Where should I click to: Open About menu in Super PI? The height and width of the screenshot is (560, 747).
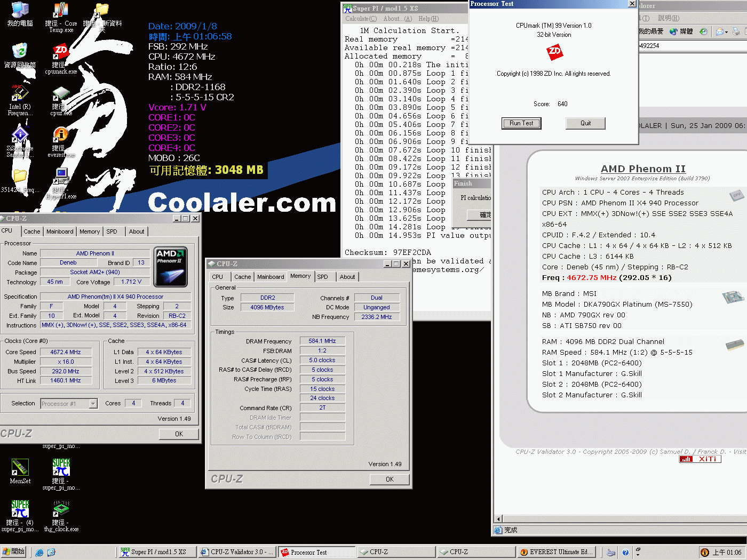click(398, 19)
